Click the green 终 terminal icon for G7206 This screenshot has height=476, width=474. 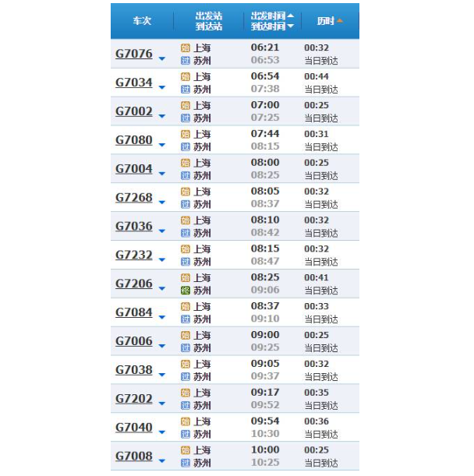(x=185, y=290)
